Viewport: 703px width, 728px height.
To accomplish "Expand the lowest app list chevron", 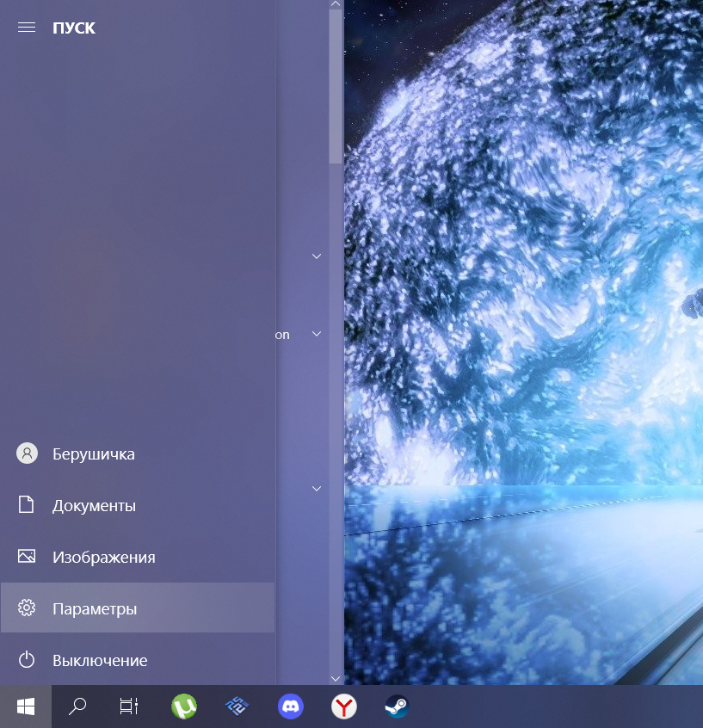I will click(317, 489).
